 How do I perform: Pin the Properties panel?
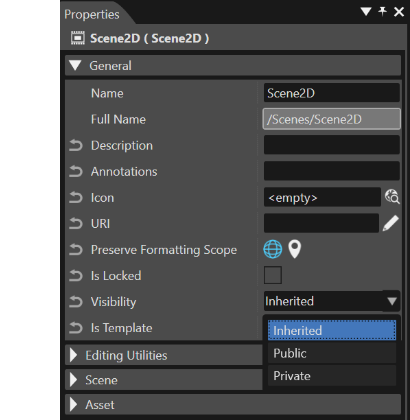pos(383,12)
